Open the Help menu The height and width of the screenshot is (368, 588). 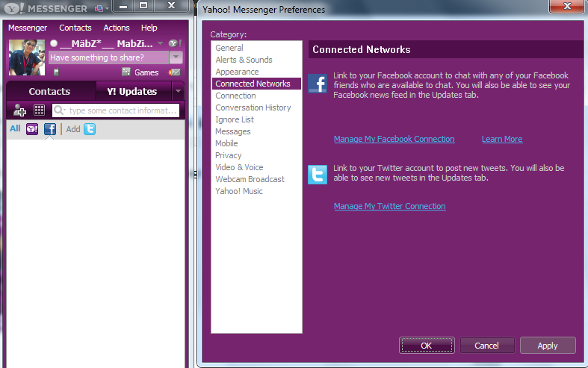click(x=149, y=28)
